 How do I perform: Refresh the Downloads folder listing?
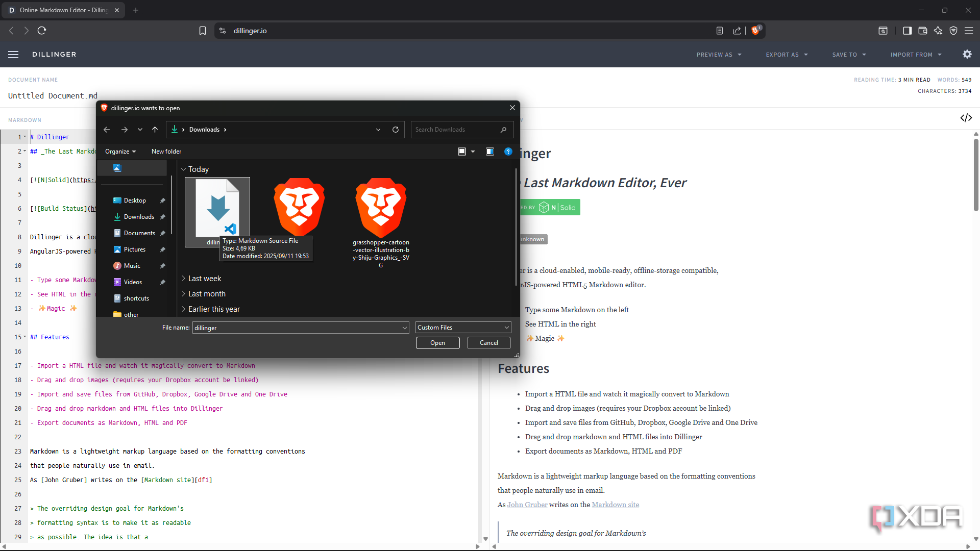396,130
